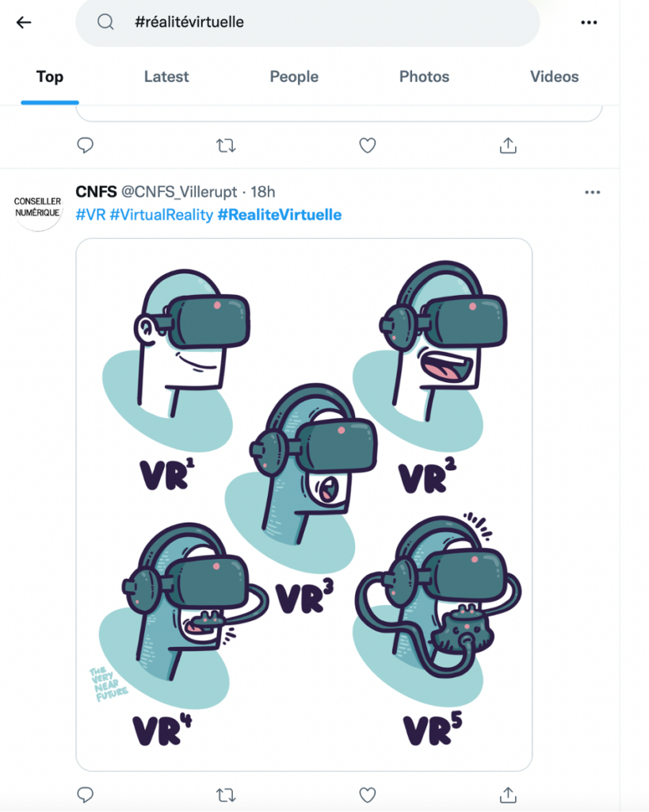Screen dimensions: 649x812
Task: Retweet the CNFS VR tweet
Action: (x=226, y=794)
